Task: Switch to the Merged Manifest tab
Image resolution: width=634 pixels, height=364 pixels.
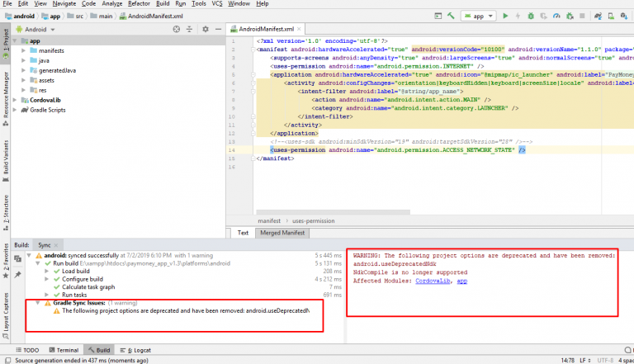Action: [283, 233]
